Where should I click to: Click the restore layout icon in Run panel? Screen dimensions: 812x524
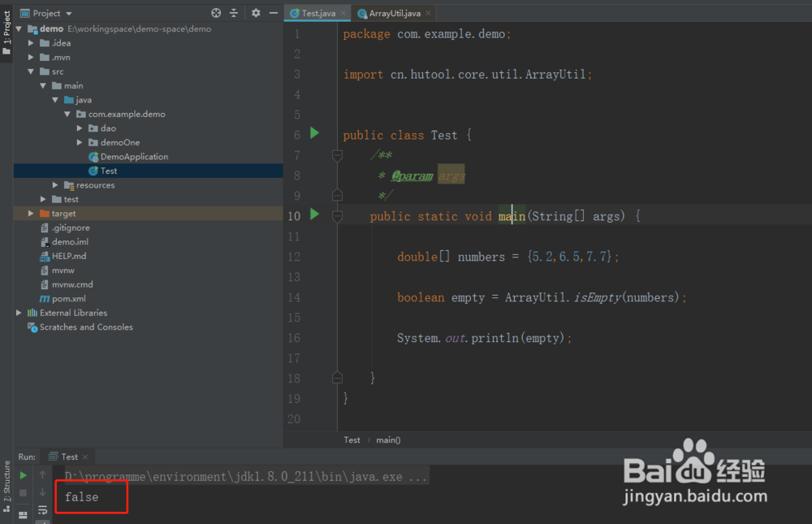(23, 514)
